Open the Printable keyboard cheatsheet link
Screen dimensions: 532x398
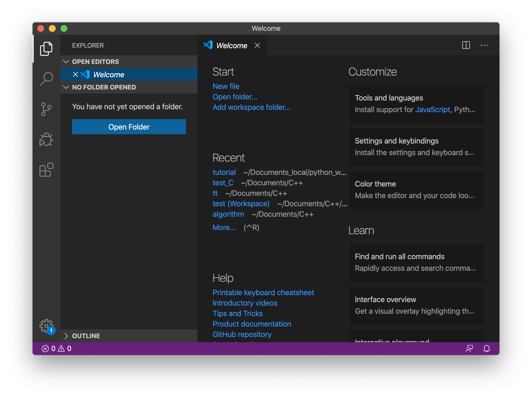coord(263,293)
